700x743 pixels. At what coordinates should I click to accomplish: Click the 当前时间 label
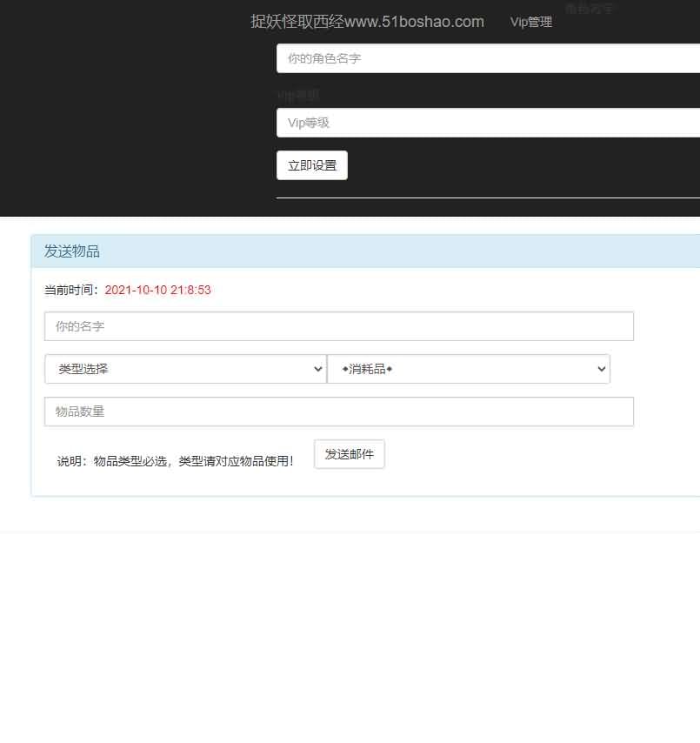point(70,290)
